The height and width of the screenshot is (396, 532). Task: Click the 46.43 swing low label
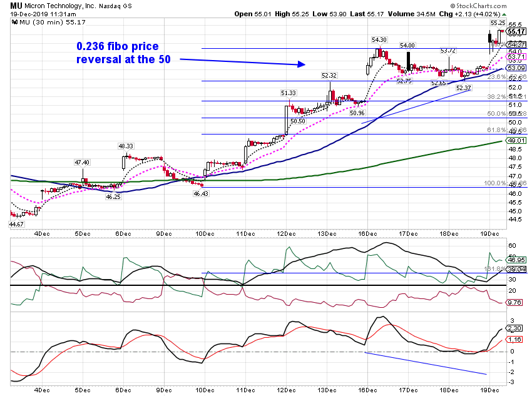[201, 193]
